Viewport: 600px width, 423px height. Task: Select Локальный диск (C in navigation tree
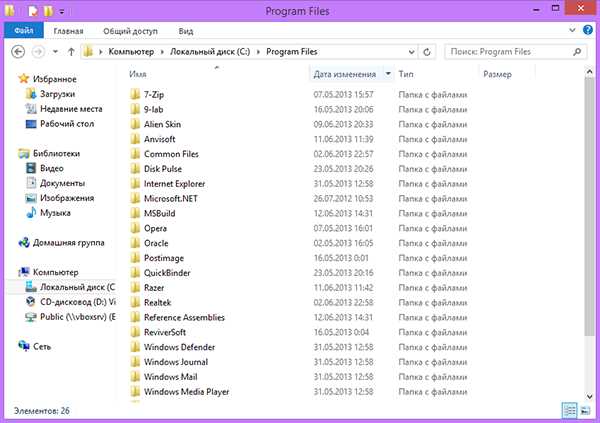(78, 287)
